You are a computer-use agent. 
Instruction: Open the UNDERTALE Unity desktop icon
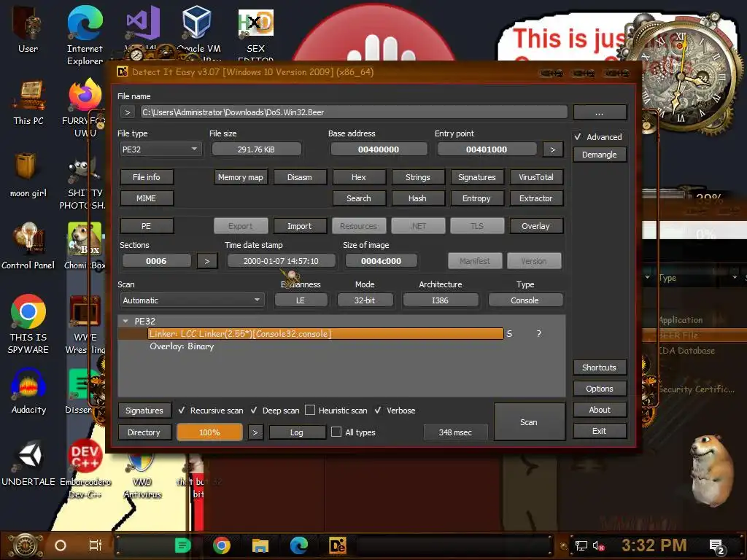[28, 463]
